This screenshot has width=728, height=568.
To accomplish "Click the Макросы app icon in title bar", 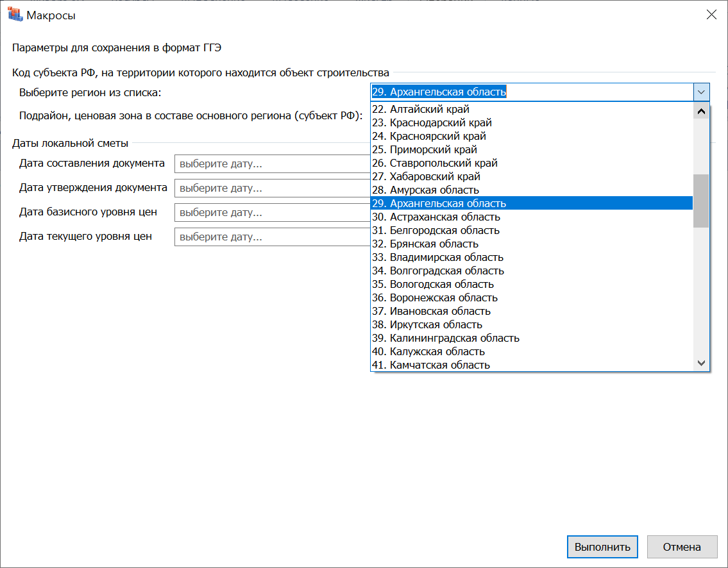I will click(14, 15).
